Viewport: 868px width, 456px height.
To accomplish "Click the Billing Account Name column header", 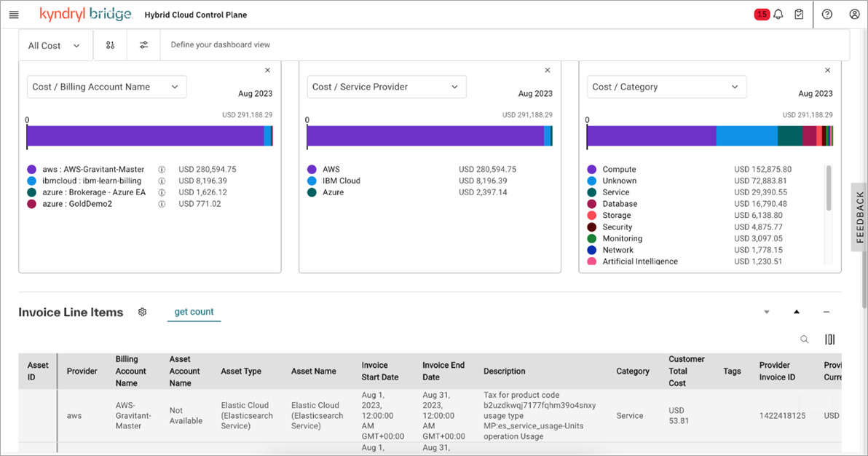I will [x=130, y=372].
